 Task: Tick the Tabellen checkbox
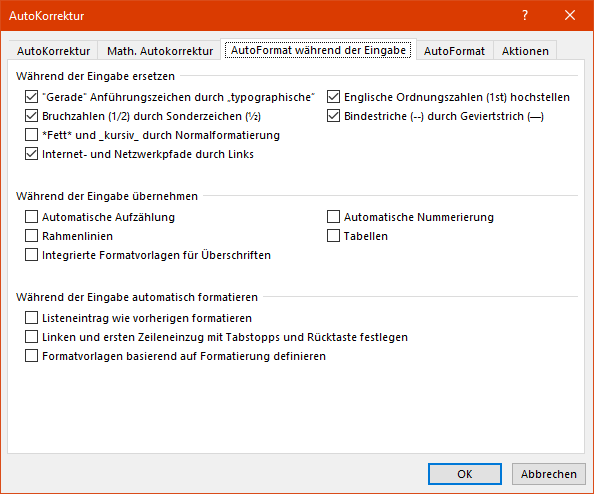tap(333, 236)
